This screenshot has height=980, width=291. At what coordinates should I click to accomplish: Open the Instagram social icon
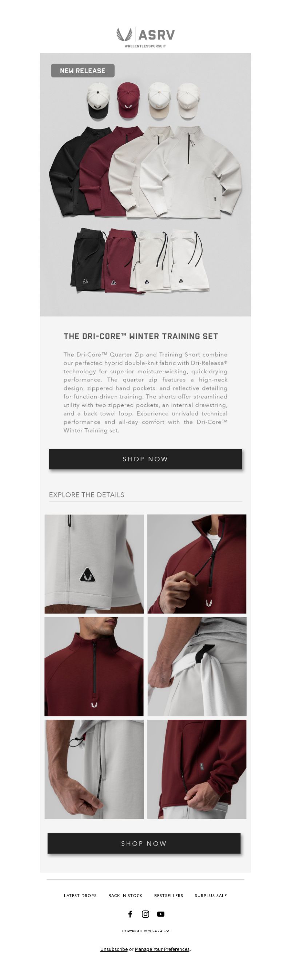(x=145, y=914)
